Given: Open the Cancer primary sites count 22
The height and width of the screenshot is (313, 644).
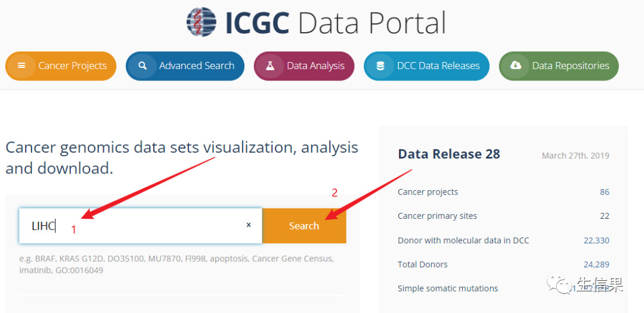Looking at the screenshot, I should point(604,216).
